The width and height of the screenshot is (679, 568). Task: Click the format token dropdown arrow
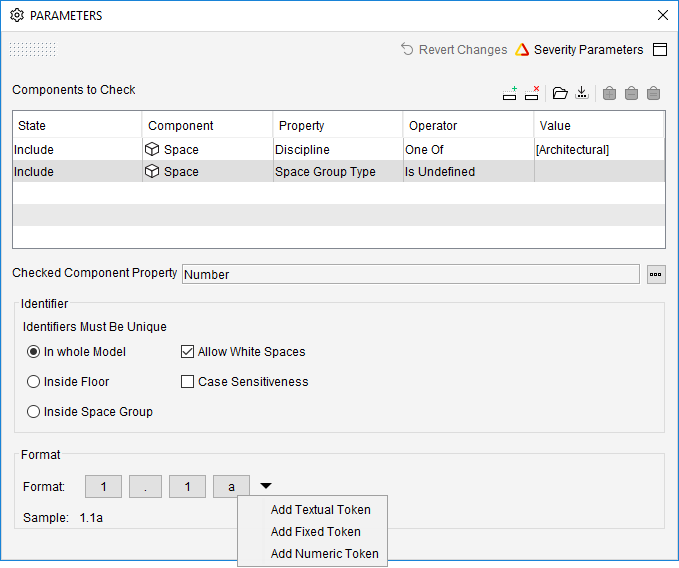[265, 487]
